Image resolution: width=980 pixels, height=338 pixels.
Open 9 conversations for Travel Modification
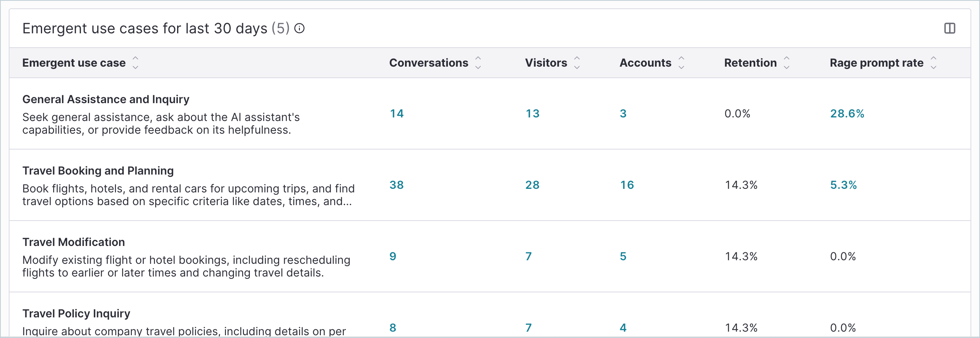(x=393, y=256)
